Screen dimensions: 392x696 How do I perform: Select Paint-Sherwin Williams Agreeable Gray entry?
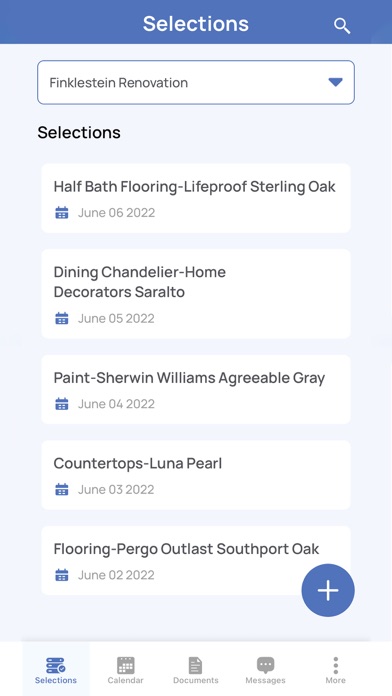(196, 389)
